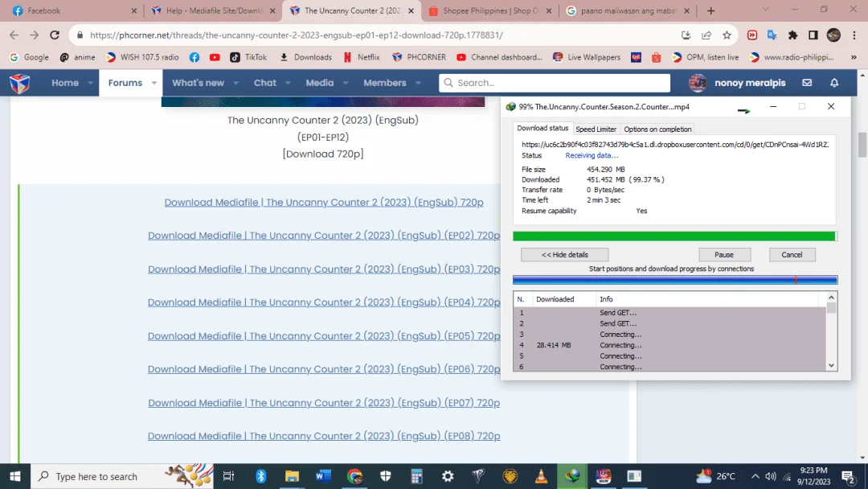Open the Forums menu item
Image resolution: width=868 pixels, height=489 pixels.
pyautogui.click(x=125, y=83)
